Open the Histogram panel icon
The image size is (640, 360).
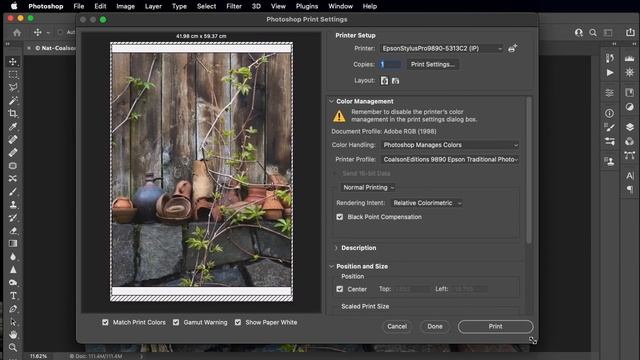(629, 59)
